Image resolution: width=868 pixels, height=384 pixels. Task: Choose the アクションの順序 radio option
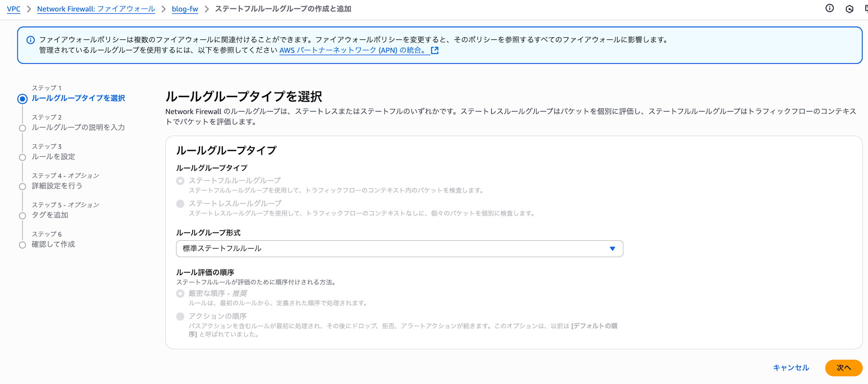coord(180,317)
